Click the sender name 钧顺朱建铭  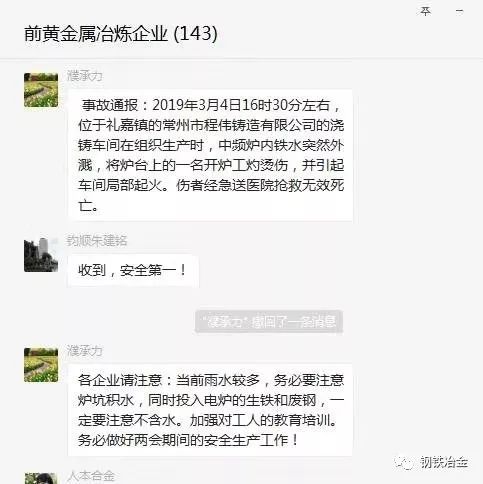[97, 241]
